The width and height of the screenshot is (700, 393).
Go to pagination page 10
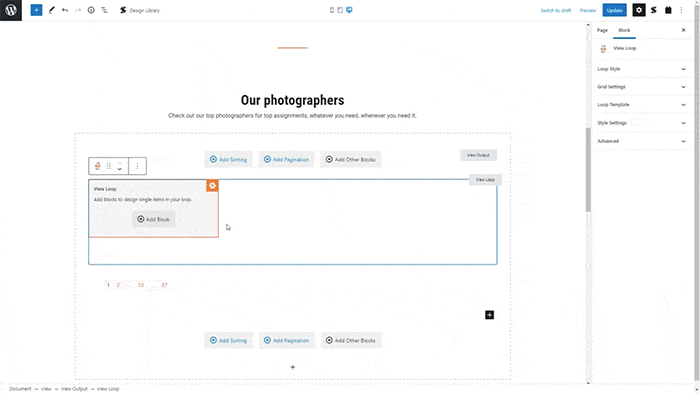tap(141, 285)
